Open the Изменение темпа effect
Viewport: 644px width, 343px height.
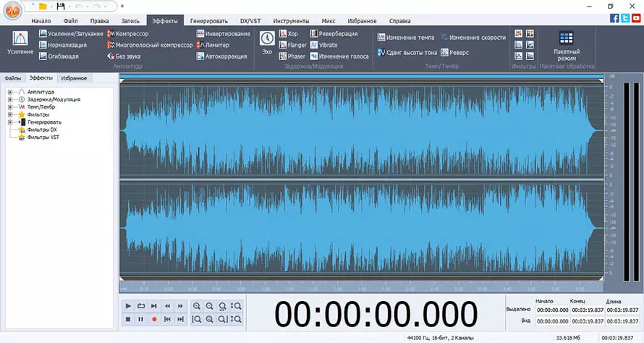(406, 38)
